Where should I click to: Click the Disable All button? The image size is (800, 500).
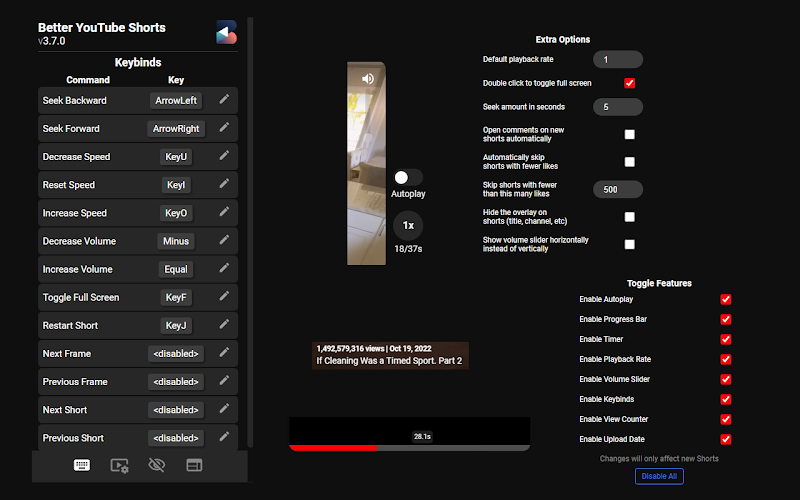tap(659, 476)
